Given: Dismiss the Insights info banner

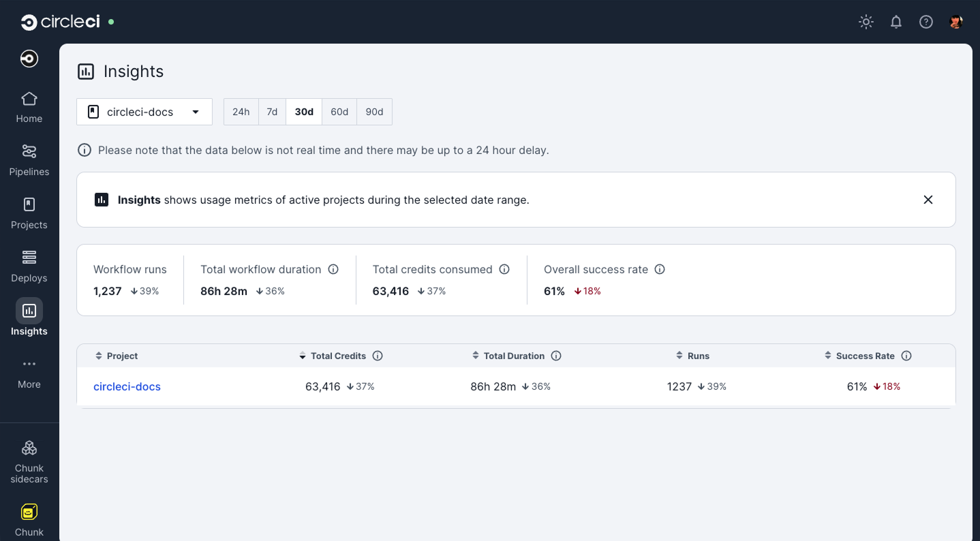Looking at the screenshot, I should coord(928,200).
